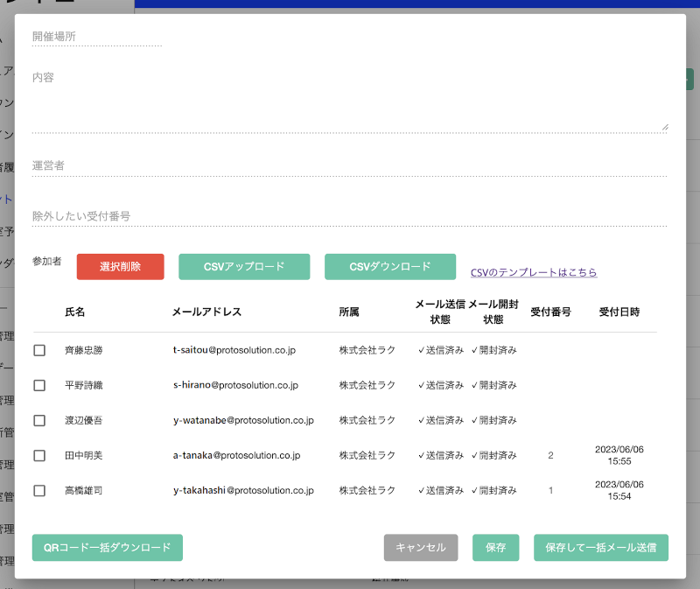This screenshot has width=700, height=589.
Task: Download participants via CSVダウンロード
Action: tap(390, 267)
